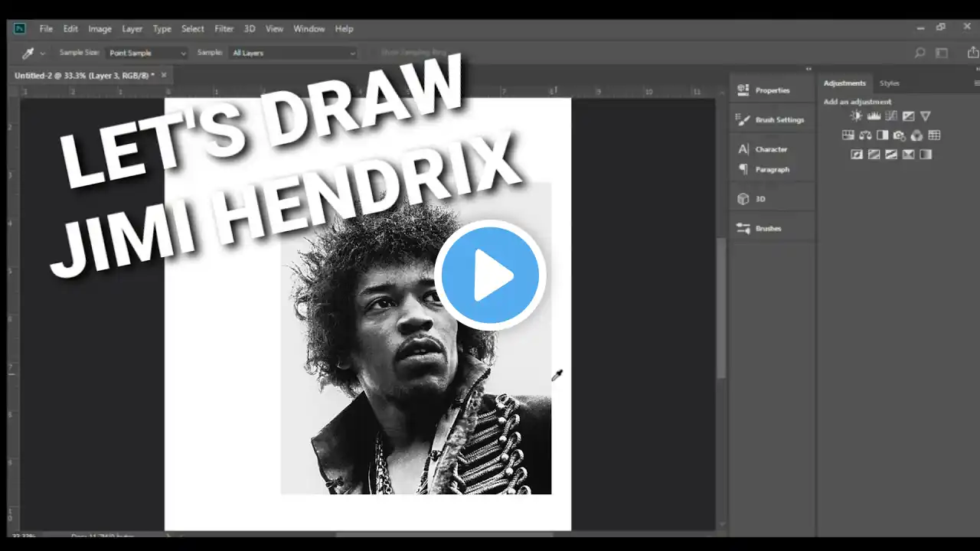Add a Photo Filter adjustment

pyautogui.click(x=900, y=135)
